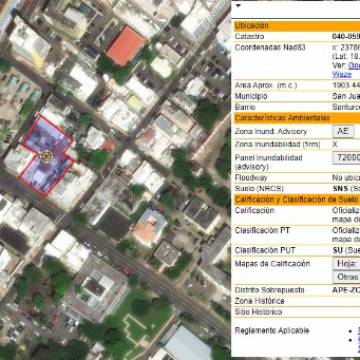The height and width of the screenshot is (360, 360).
Task: Click the San Juan value in Municipio row
Action: (x=346, y=96)
